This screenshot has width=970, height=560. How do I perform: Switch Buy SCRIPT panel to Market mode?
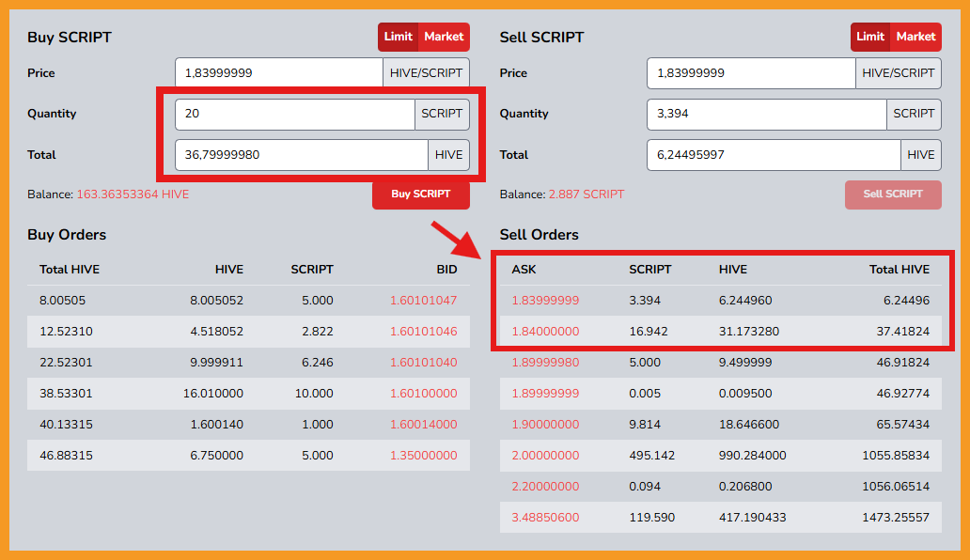[x=445, y=37]
